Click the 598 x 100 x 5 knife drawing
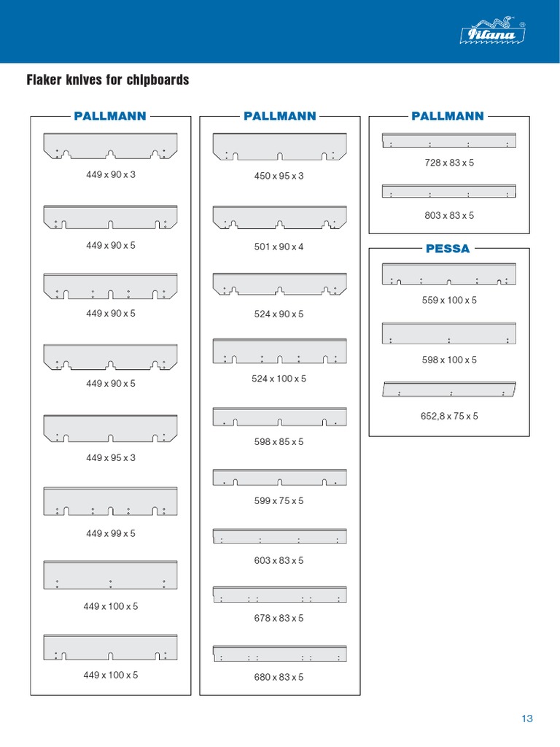 449,333
